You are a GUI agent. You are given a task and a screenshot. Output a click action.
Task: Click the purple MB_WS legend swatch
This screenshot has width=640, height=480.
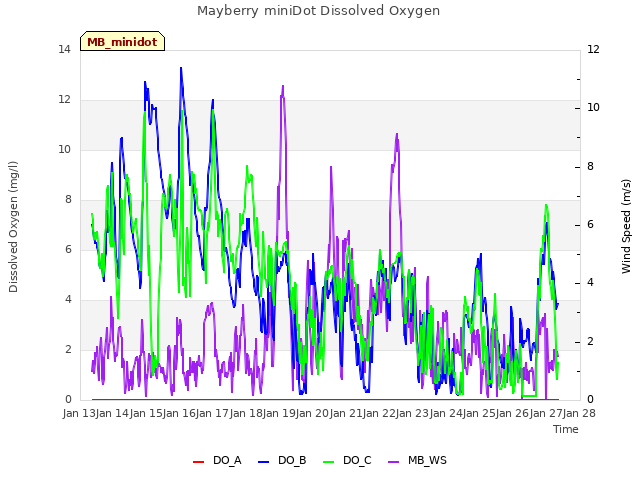coord(393,462)
